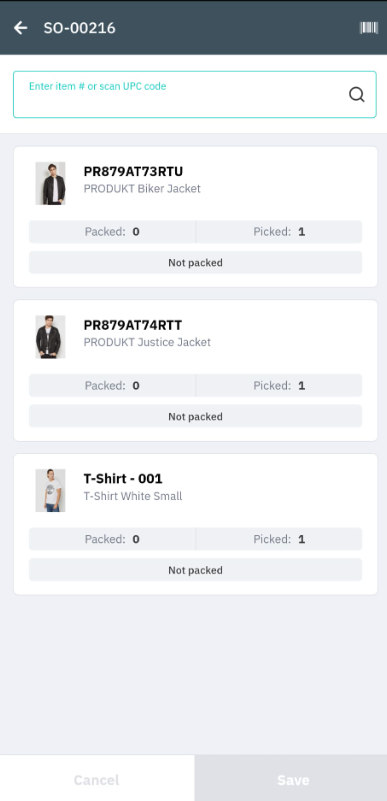
Task: Open the Justice Jacket product thumbnail
Action: coord(50,337)
